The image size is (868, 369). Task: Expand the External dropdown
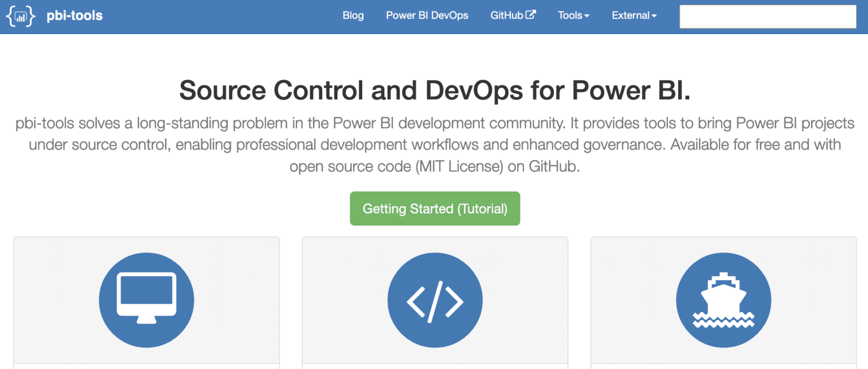point(633,15)
